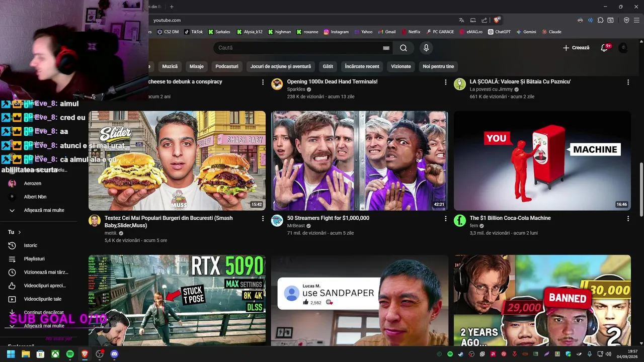Open options for Opening 1000x Dead Hand Terminals
The height and width of the screenshot is (362, 644).
tap(445, 82)
